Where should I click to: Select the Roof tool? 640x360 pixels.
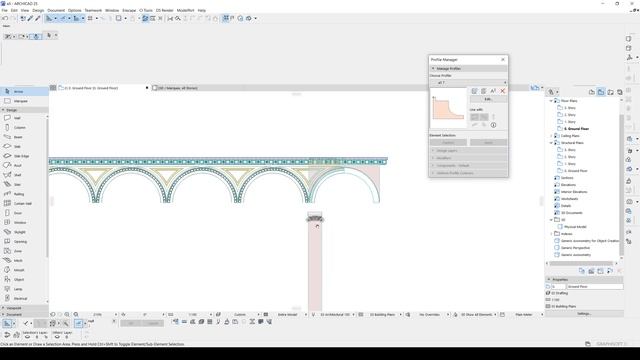23,165
